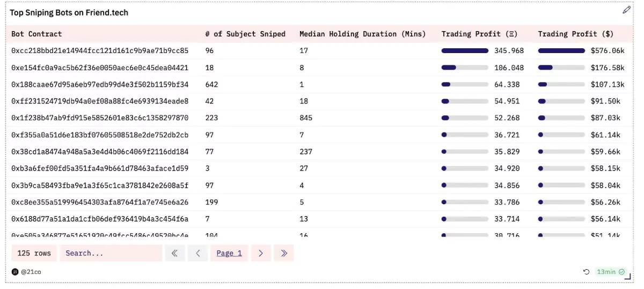The height and width of the screenshot is (289, 644).
Task: Click the pencil edit icon at top right
Action: (x=626, y=10)
